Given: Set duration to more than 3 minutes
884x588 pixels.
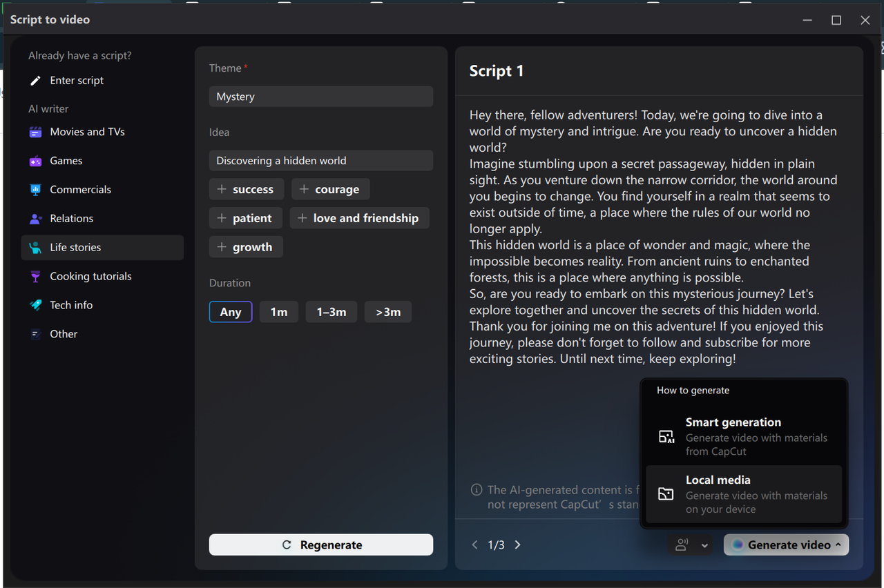Looking at the screenshot, I should (387, 311).
